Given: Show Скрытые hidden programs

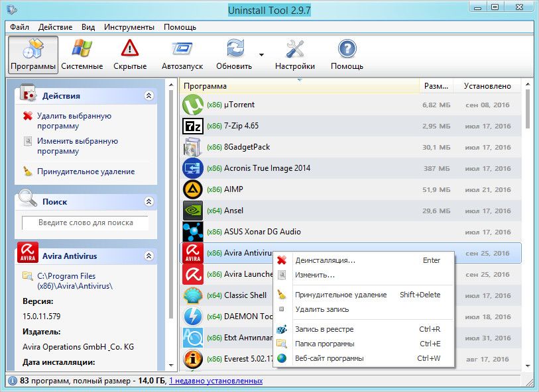Looking at the screenshot, I should point(130,55).
